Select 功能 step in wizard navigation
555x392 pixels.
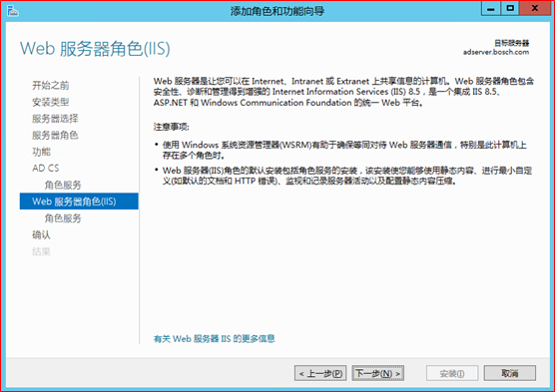[41, 152]
